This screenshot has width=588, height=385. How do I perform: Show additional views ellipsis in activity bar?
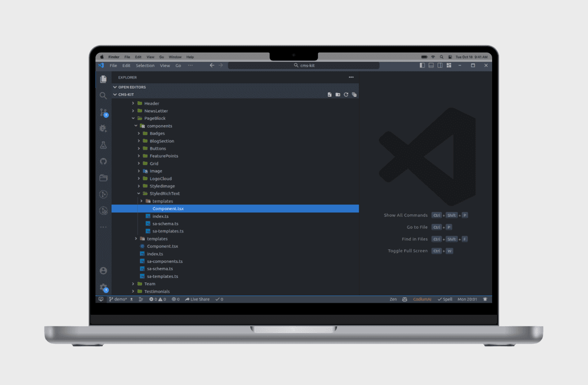click(103, 227)
